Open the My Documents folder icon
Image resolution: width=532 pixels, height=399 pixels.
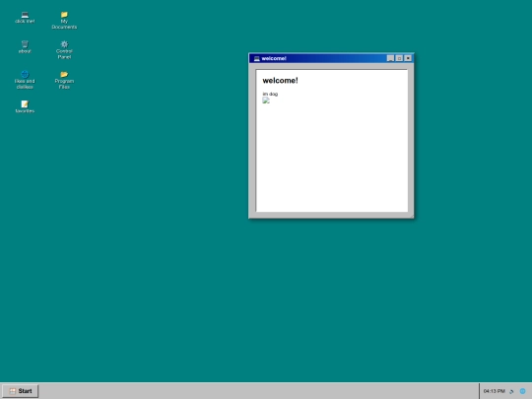tap(64, 21)
